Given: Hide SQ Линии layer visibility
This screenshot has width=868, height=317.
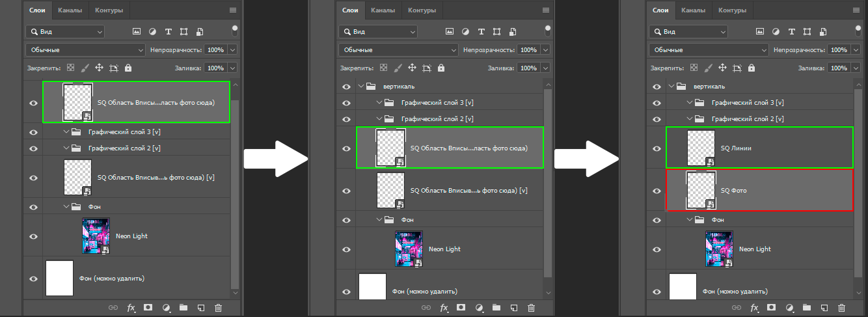Looking at the screenshot, I should (657, 148).
